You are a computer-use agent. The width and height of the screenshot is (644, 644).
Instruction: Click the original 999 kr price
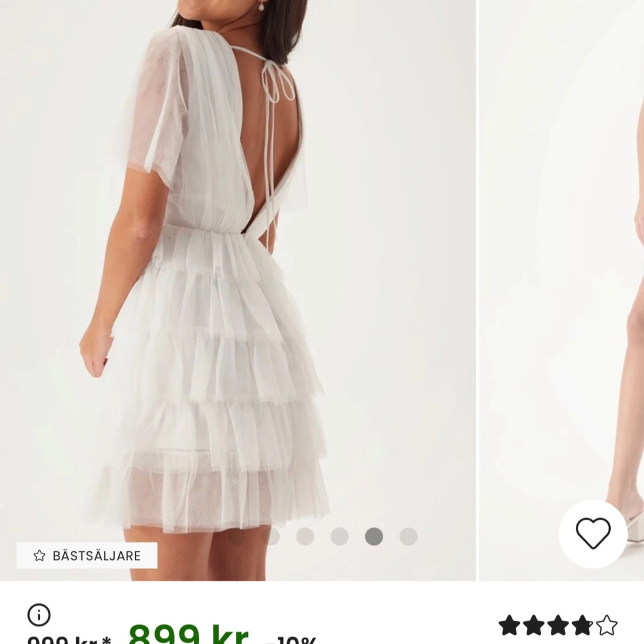pos(69,639)
